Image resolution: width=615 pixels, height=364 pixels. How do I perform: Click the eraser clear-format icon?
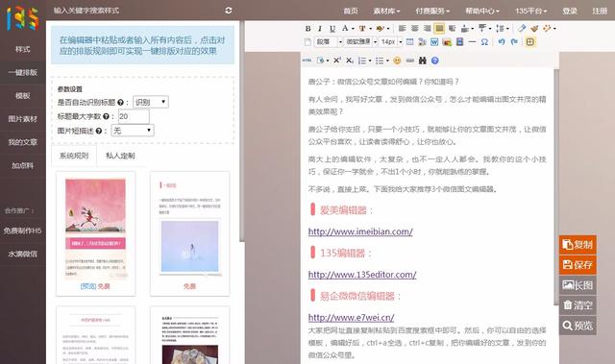pyautogui.click(x=521, y=28)
